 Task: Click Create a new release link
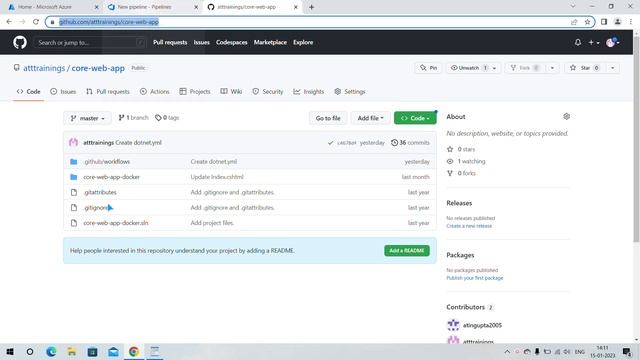click(469, 226)
